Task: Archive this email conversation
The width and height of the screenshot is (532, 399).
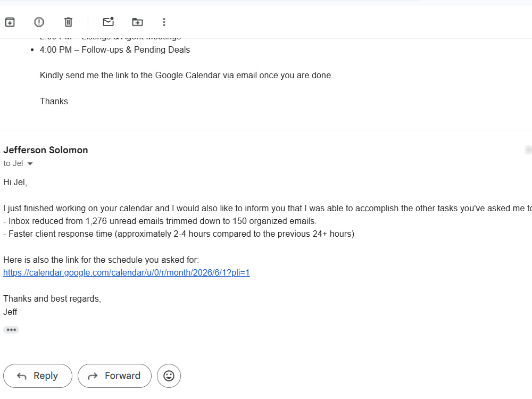Action: (10, 22)
